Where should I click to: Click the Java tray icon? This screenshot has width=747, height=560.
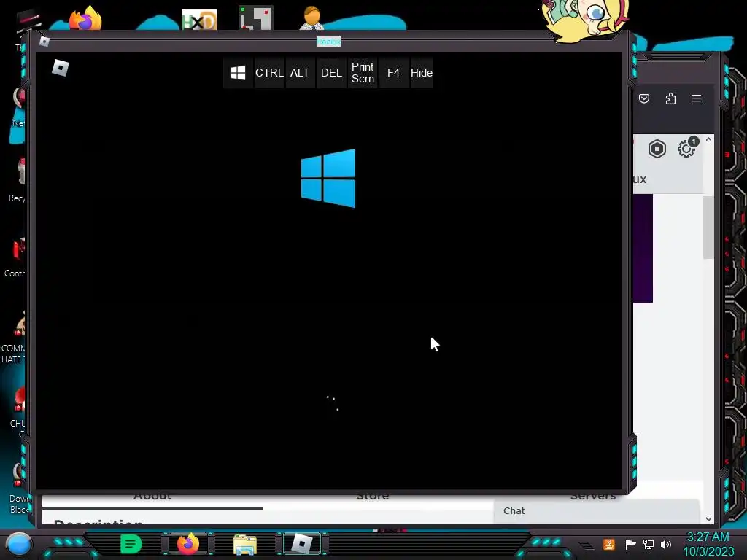tap(608, 544)
